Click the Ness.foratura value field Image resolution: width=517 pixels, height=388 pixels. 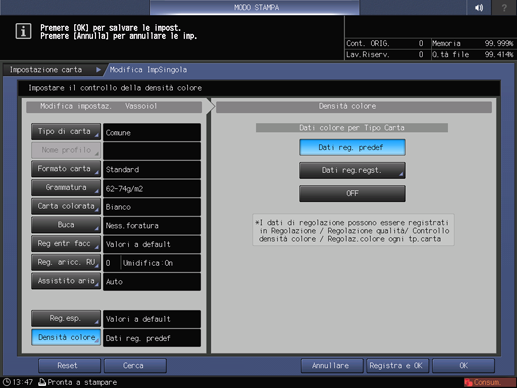point(152,226)
